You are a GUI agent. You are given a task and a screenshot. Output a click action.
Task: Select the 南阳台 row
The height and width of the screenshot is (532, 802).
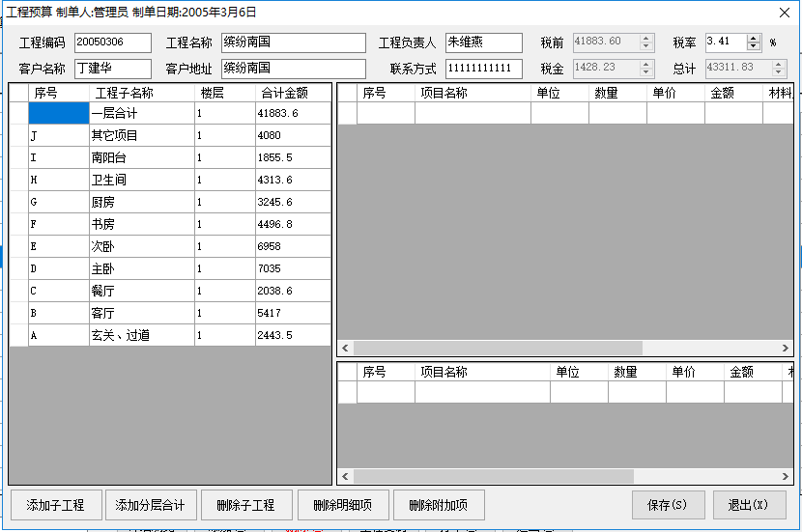coord(170,157)
